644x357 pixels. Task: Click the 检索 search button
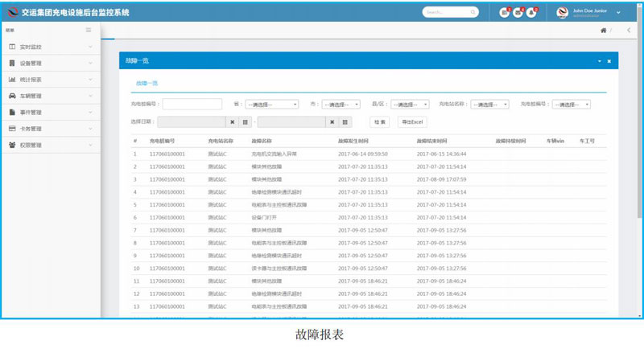[380, 121]
